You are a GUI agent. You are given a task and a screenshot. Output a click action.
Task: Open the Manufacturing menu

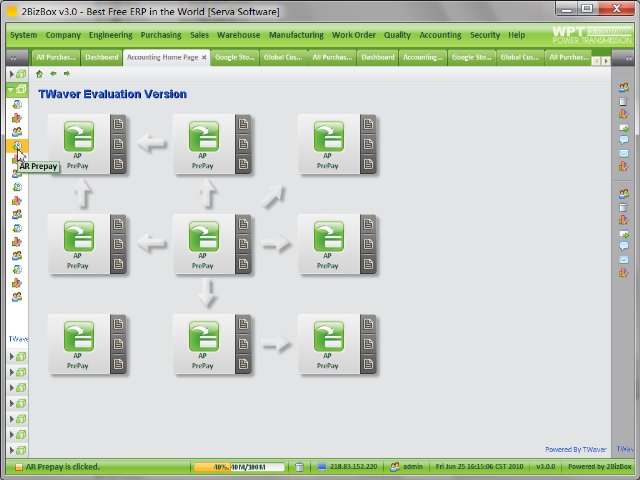[x=296, y=35]
